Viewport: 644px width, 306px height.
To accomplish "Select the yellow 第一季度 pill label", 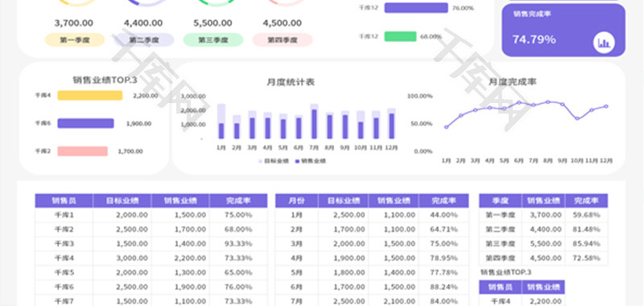I will click(x=75, y=39).
